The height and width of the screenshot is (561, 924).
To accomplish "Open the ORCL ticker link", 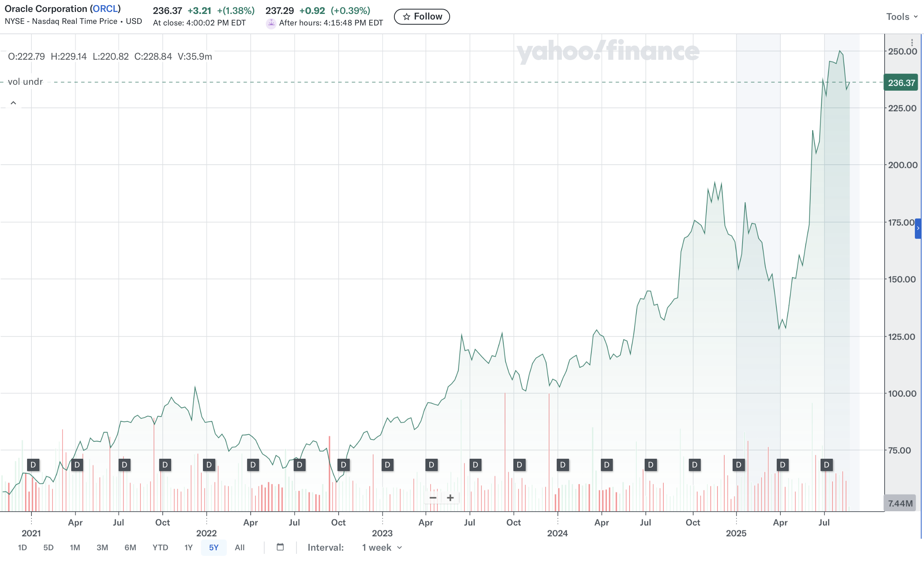I will pos(105,9).
